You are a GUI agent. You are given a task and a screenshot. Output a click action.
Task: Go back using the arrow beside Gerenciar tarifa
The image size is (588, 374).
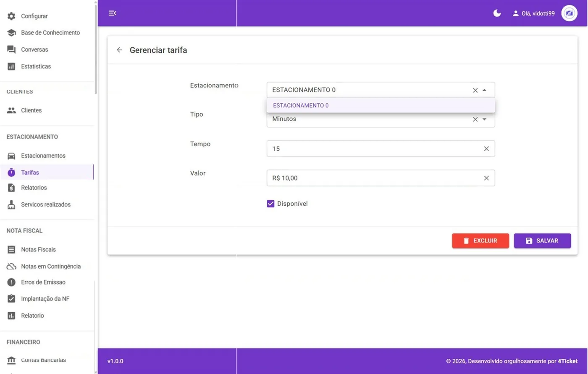(119, 50)
